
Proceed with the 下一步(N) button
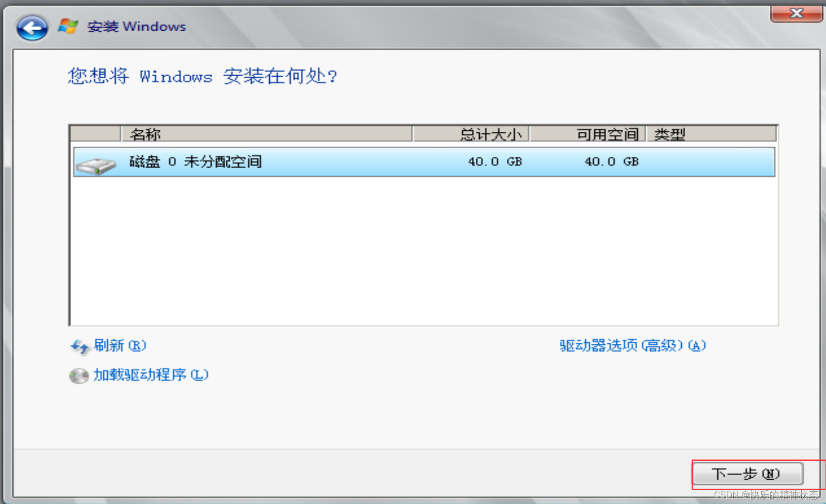pos(748,474)
